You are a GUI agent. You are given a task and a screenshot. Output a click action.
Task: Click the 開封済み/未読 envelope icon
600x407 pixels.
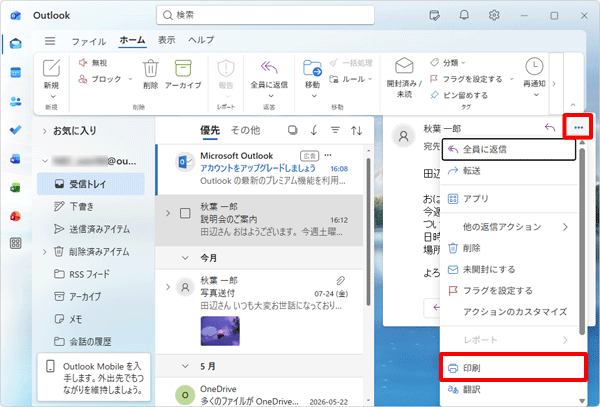pyautogui.click(x=404, y=66)
